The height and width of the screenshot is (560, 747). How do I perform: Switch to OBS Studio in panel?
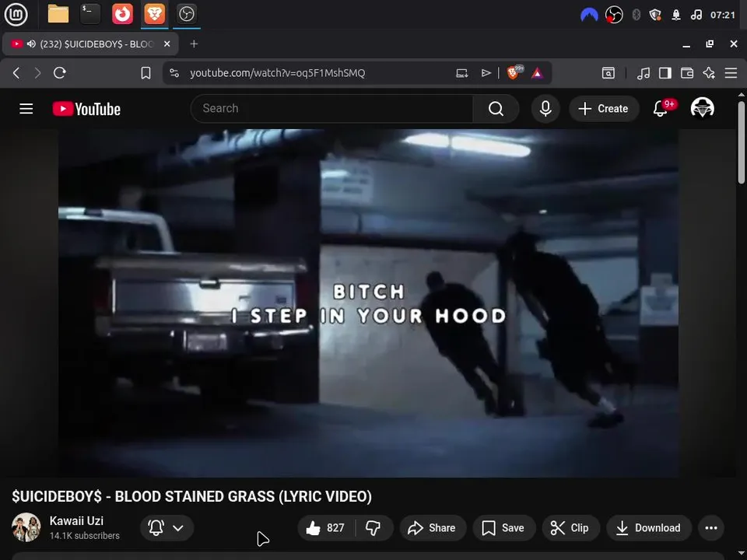pyautogui.click(x=186, y=14)
